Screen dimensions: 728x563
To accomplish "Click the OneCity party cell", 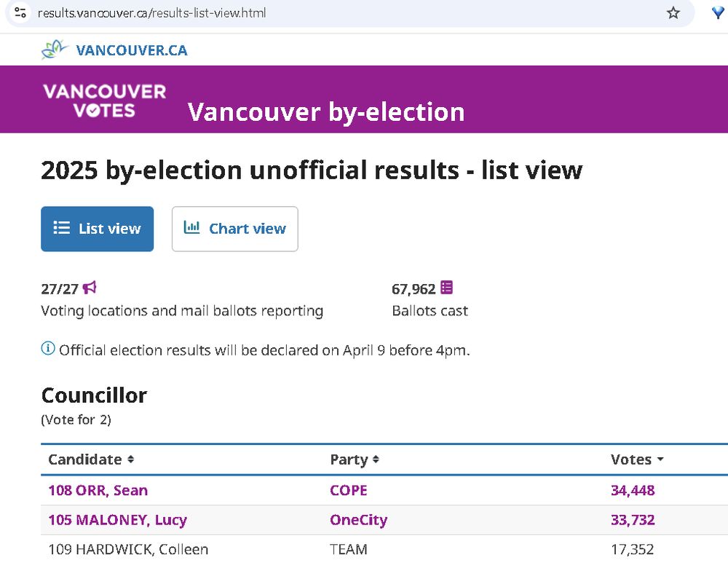I will 358,520.
